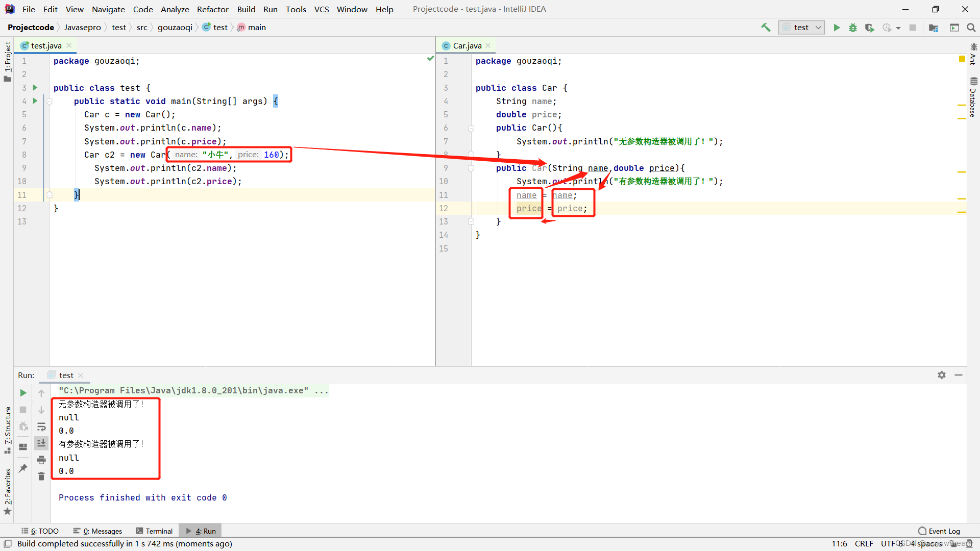Open the TODO tool window
980x551 pixels.
tap(40, 531)
